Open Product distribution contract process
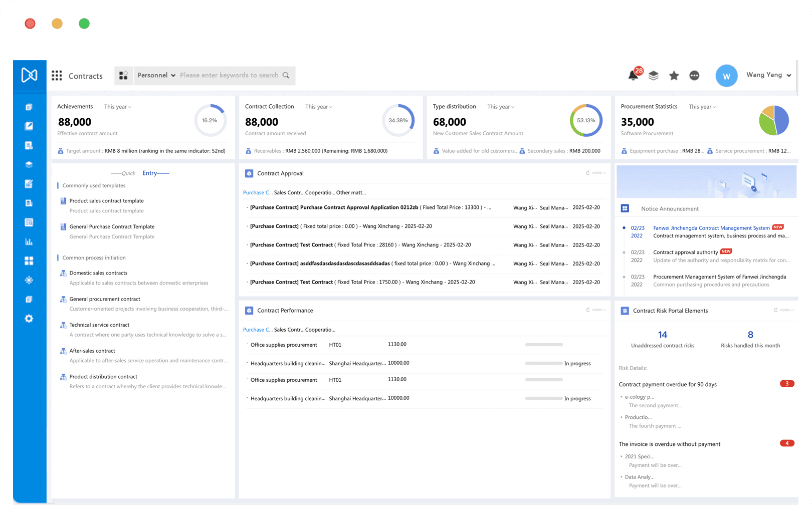 (103, 377)
